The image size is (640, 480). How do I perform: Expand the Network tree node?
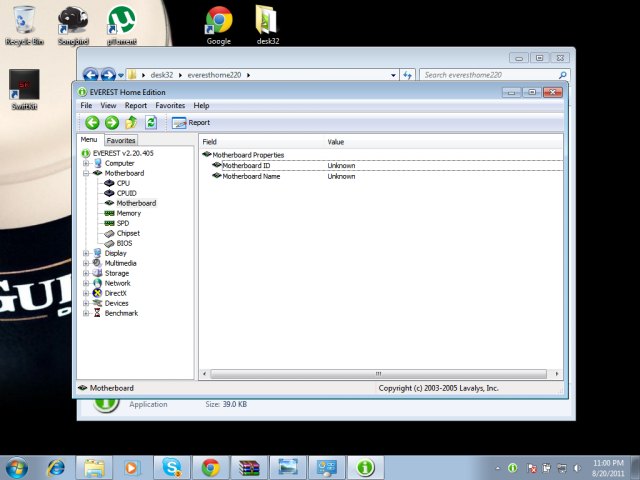click(x=86, y=283)
